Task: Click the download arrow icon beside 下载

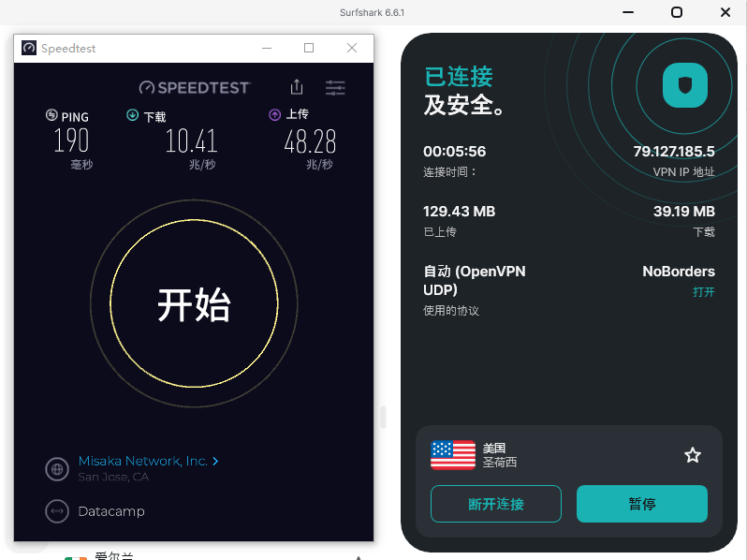Action: [132, 115]
